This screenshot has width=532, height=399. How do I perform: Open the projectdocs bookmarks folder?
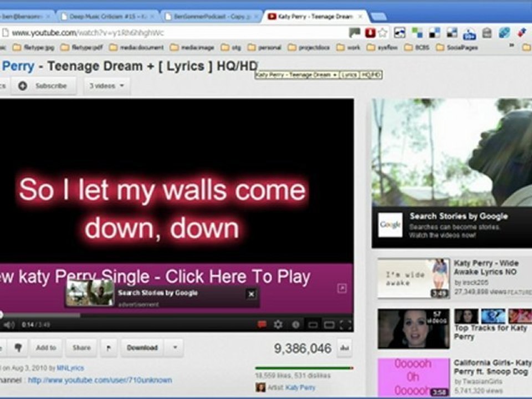point(309,48)
